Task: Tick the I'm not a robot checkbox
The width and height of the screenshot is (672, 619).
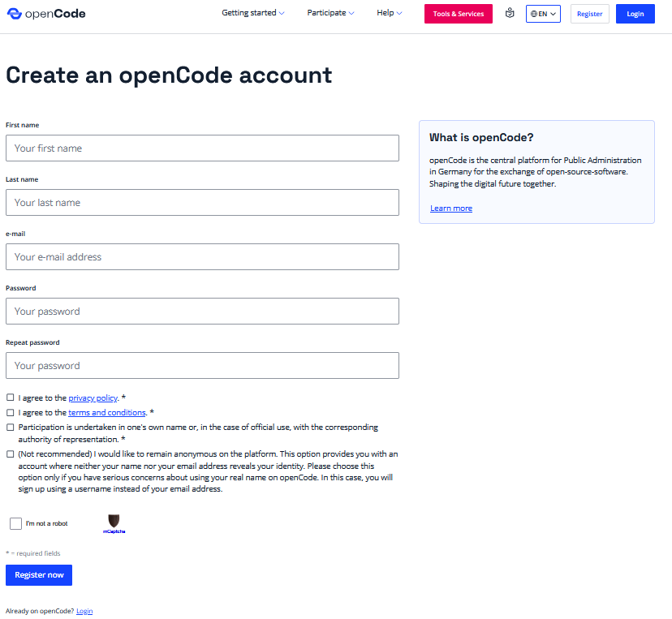Action: 15,522
